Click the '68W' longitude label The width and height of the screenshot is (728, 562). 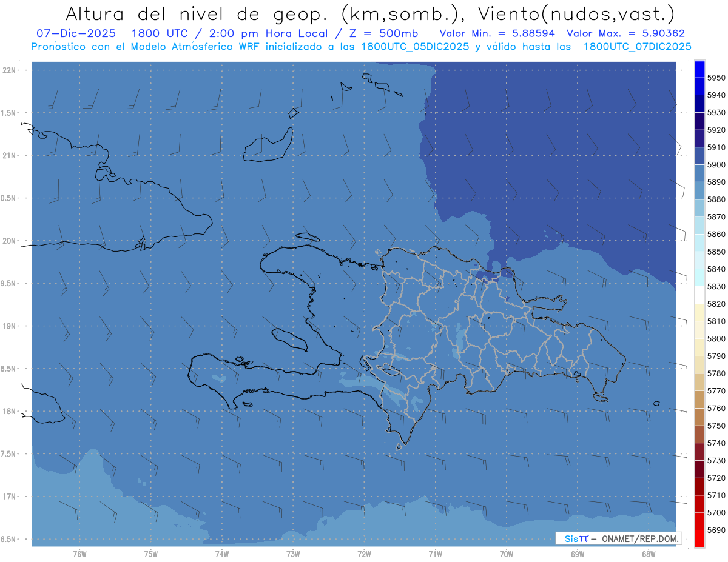click(649, 554)
